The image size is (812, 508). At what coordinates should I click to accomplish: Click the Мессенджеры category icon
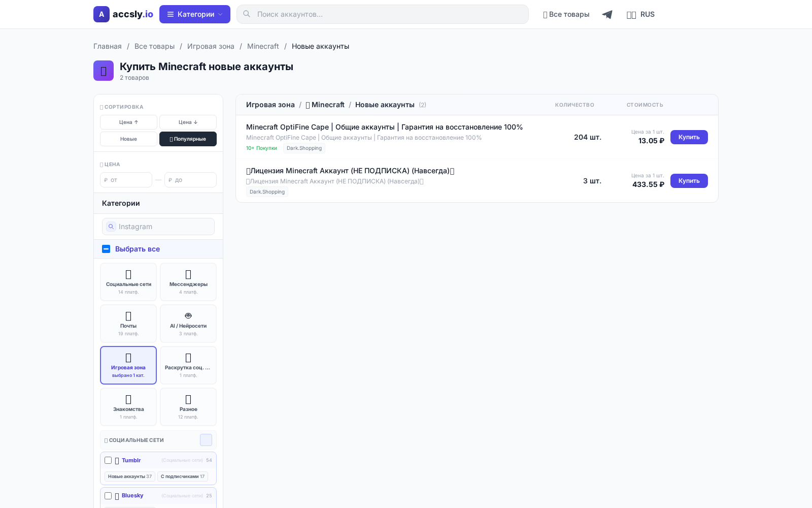pyautogui.click(x=188, y=274)
